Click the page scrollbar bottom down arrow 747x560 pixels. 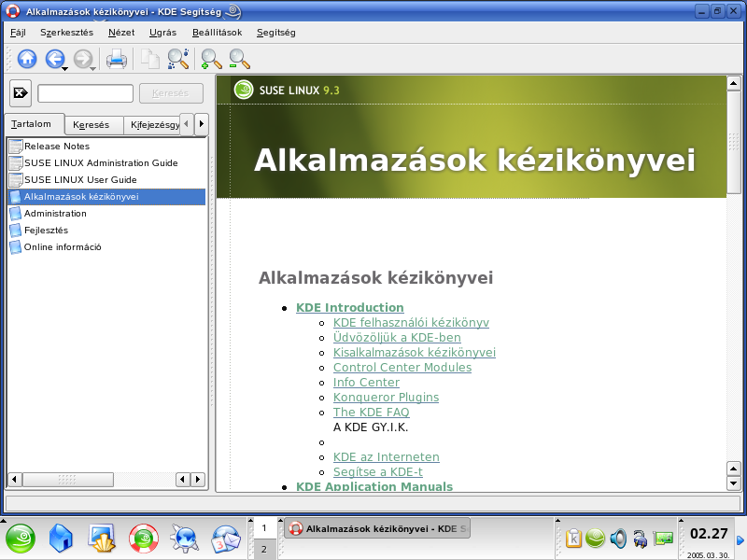734,483
